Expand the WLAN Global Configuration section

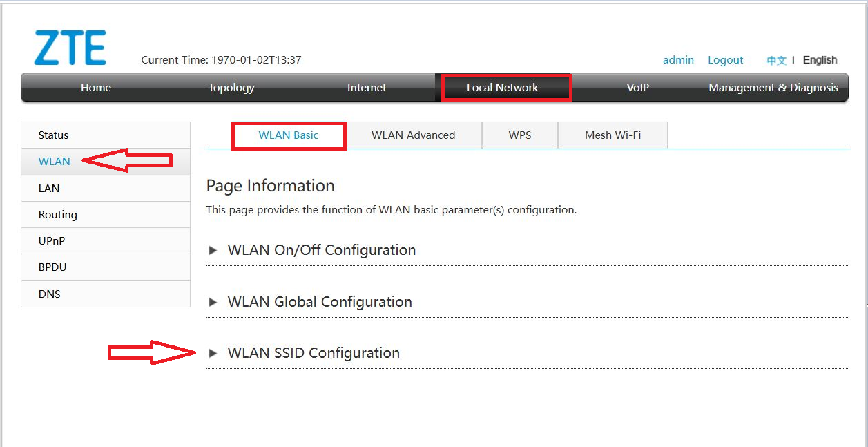point(319,302)
